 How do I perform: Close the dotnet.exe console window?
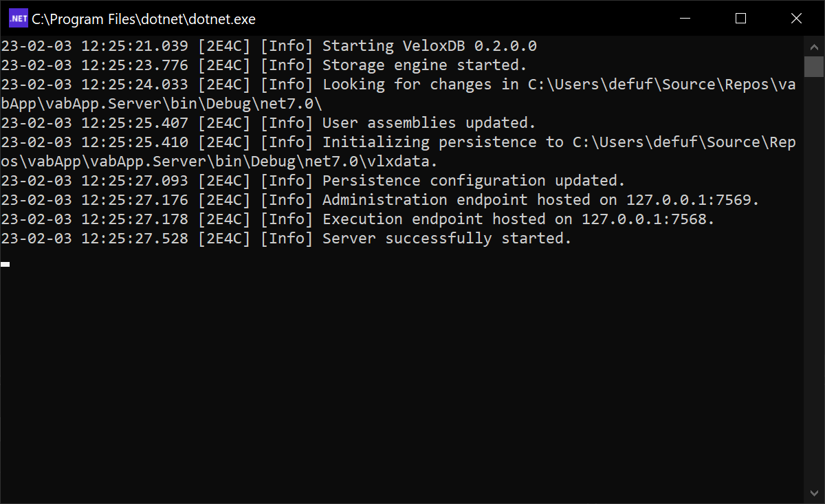796,19
